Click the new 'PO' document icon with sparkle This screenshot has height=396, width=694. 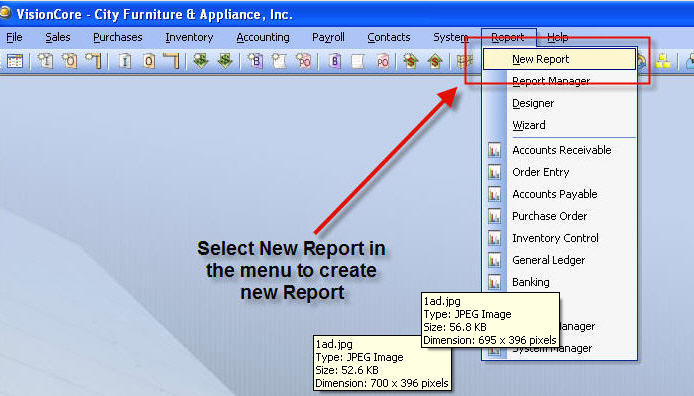click(x=304, y=61)
